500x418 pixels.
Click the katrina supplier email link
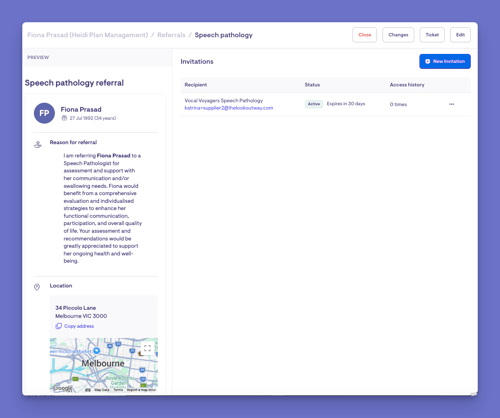229,108
